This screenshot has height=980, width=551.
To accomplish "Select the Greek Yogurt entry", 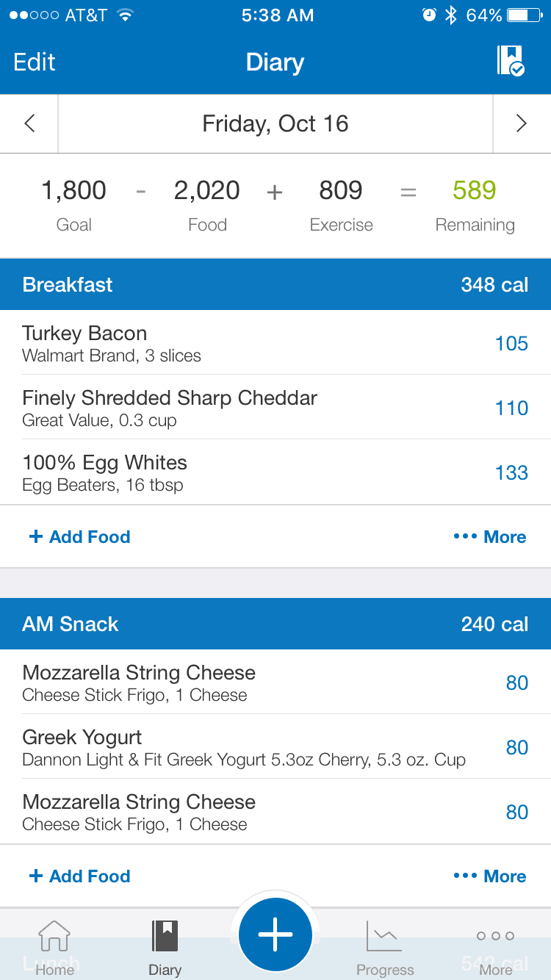I will coord(275,747).
